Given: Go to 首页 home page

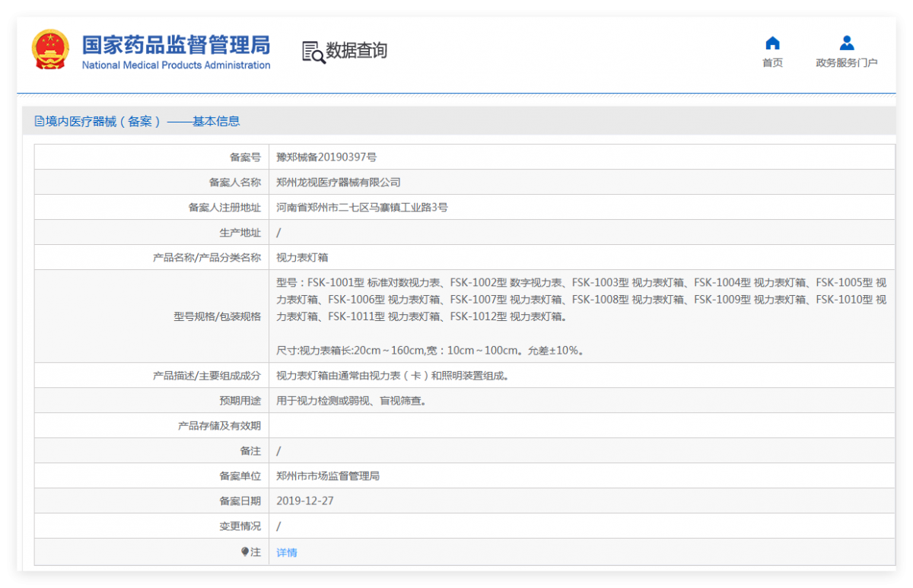Looking at the screenshot, I should pos(772,63).
